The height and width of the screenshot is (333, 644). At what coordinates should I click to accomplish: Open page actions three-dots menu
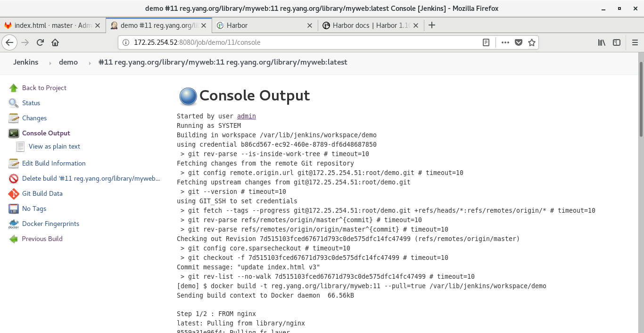(505, 42)
